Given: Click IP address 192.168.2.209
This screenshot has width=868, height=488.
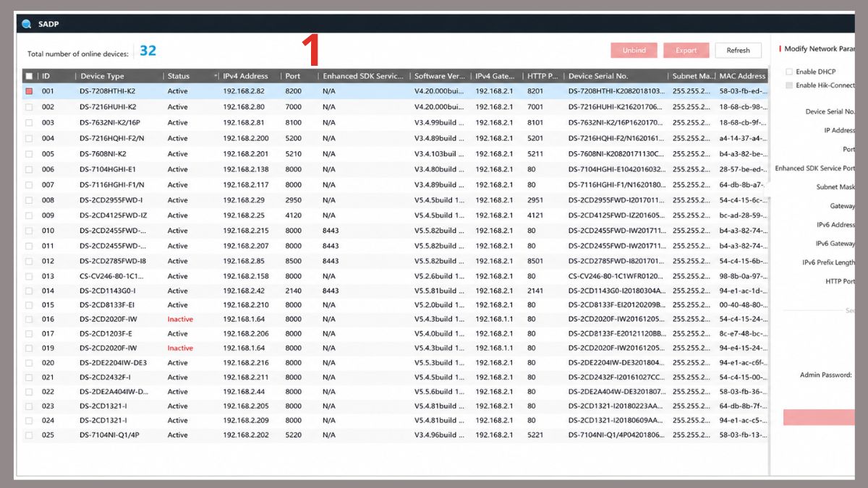Looking at the screenshot, I should [x=246, y=421].
